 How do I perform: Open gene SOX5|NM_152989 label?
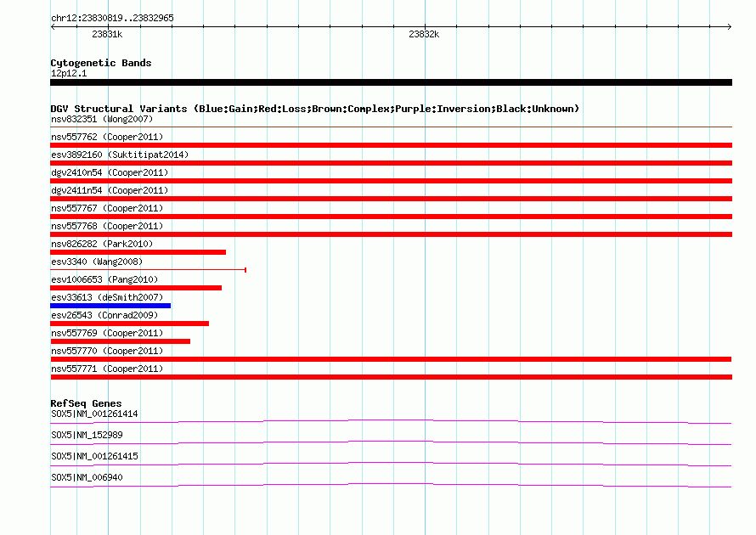tap(87, 436)
